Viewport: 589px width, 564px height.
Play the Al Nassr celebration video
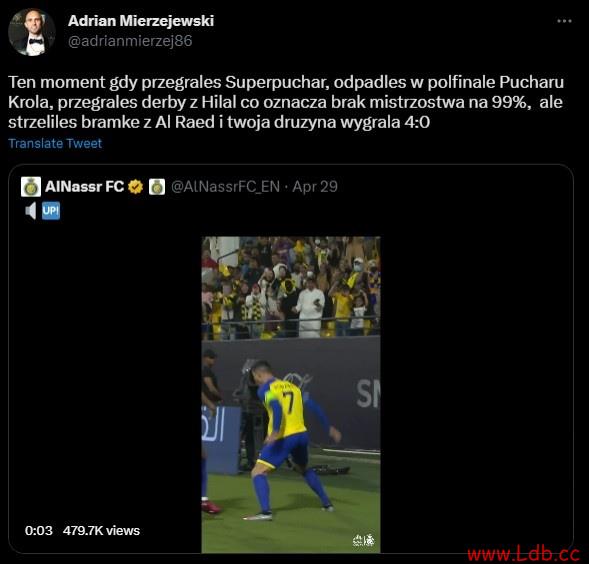(291, 394)
